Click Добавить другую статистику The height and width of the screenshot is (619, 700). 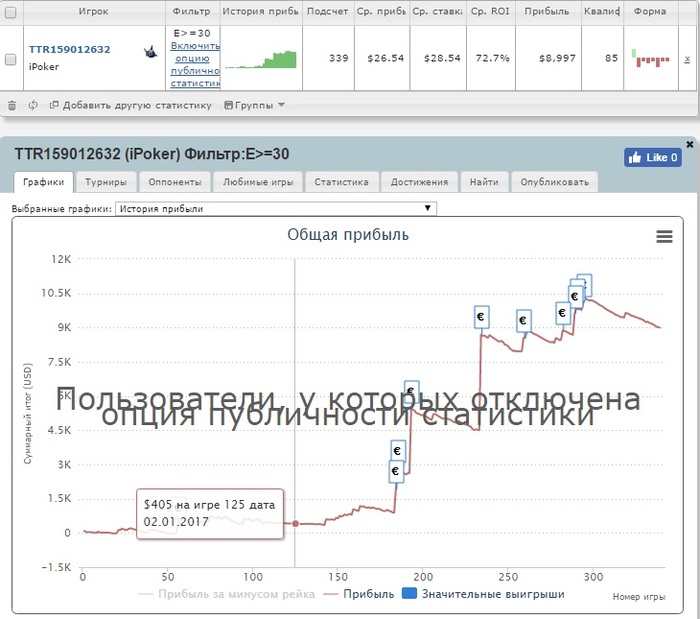(130, 105)
